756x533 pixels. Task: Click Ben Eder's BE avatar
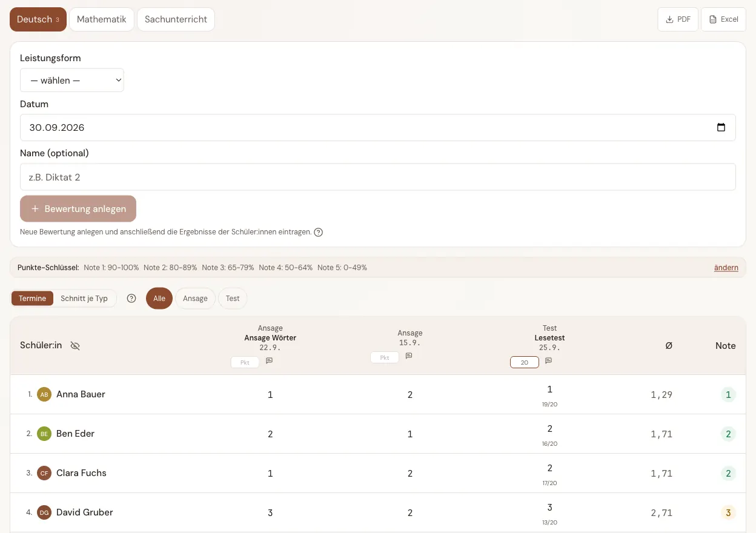[x=44, y=434]
